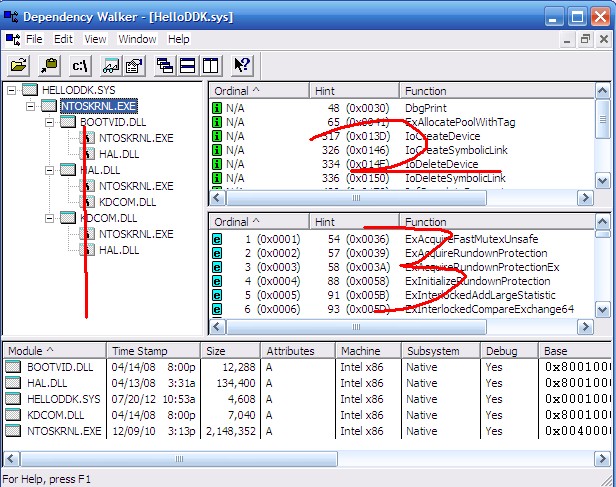Select the DbgPrint import function

coord(426,108)
